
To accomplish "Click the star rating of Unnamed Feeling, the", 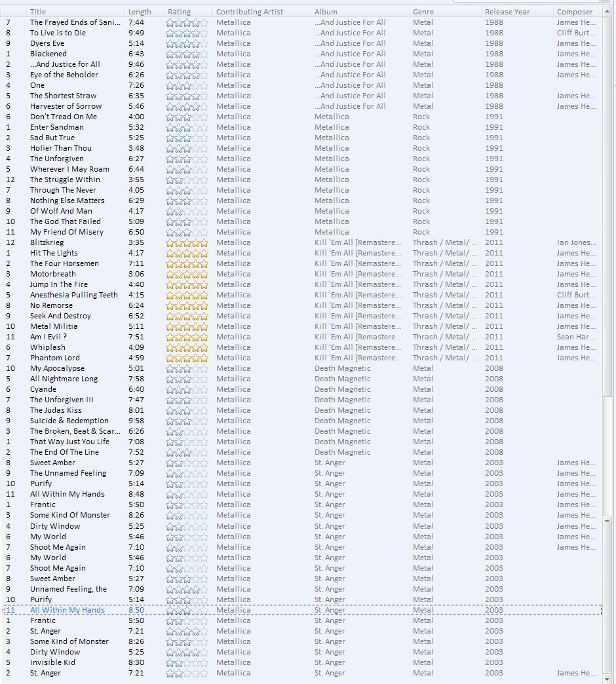I will click(187, 590).
